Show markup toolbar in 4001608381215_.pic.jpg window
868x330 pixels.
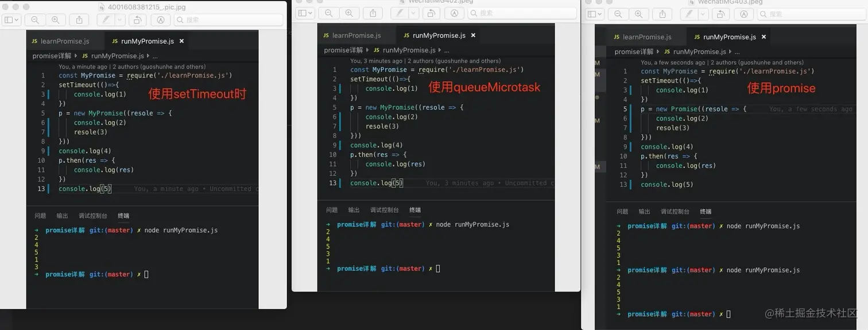click(161, 20)
